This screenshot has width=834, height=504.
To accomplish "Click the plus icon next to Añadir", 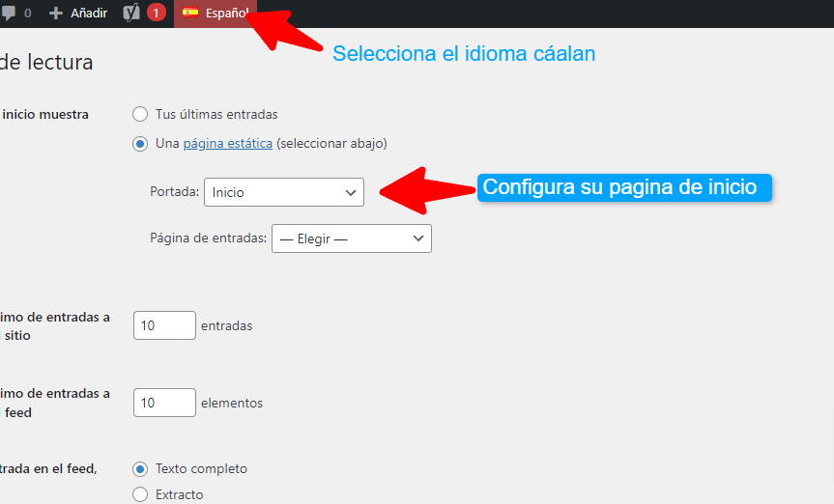I will (56, 13).
